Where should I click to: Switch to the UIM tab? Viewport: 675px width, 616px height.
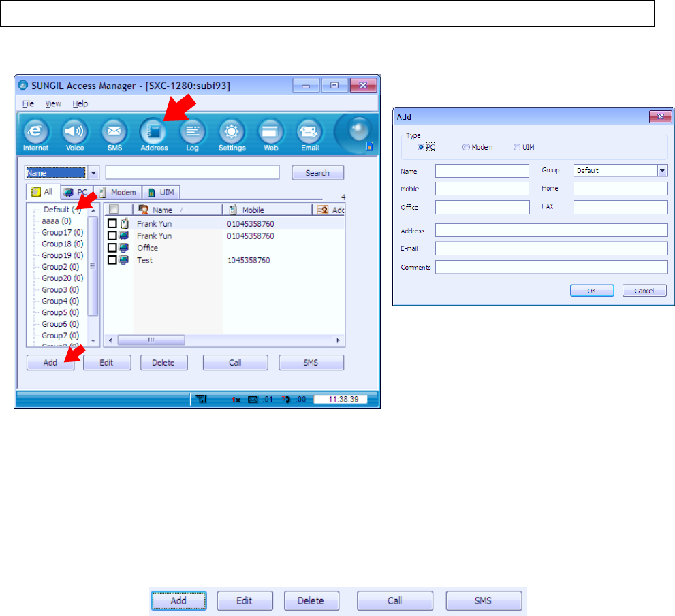tap(161, 192)
